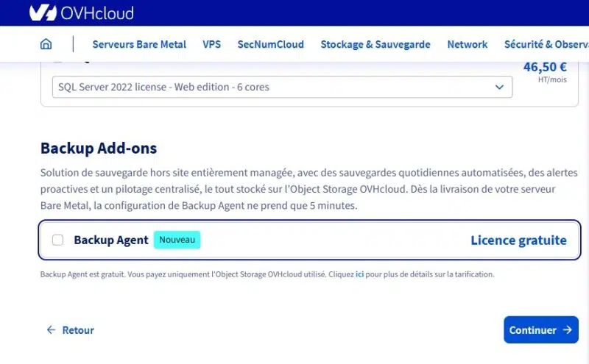Click the 'Licence gratuite' label

tap(518, 240)
